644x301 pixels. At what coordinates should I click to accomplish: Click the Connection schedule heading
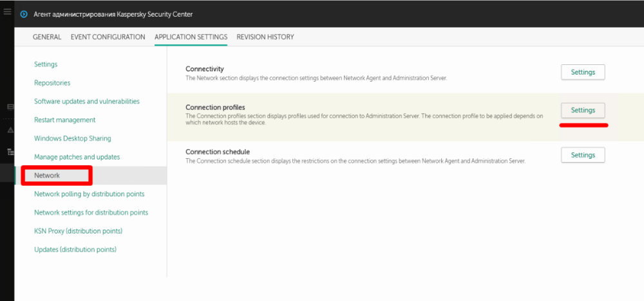coord(218,152)
